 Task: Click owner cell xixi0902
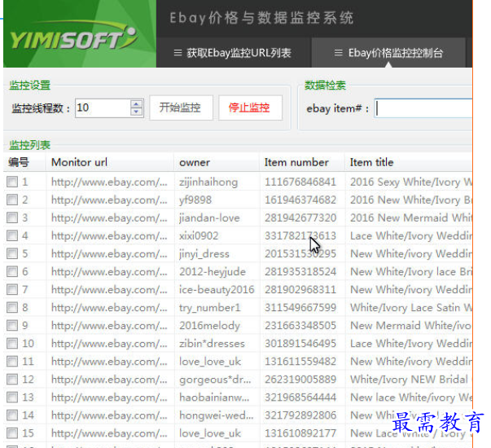(x=199, y=235)
